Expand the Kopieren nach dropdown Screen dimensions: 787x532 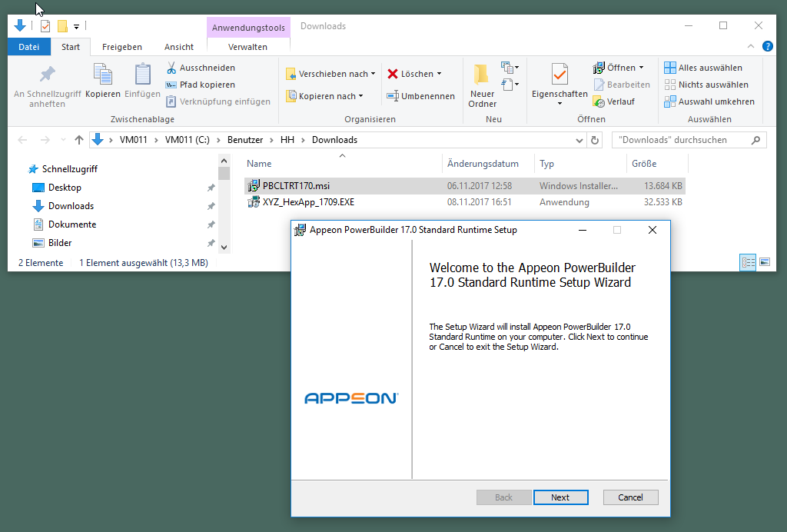(361, 96)
